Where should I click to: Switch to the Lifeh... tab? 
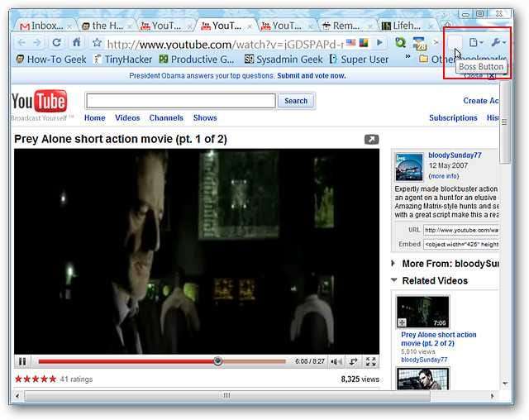403,26
